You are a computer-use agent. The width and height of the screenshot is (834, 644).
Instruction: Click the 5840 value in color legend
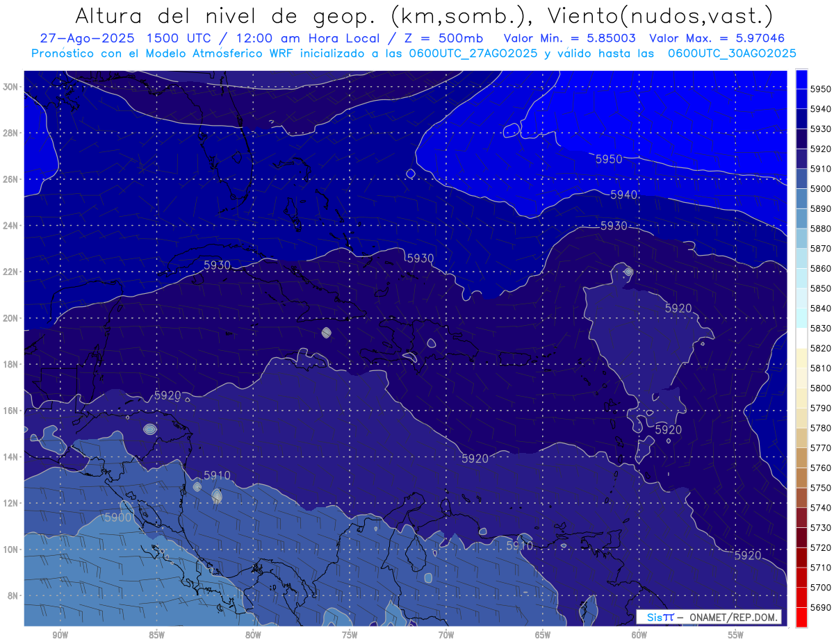click(821, 308)
